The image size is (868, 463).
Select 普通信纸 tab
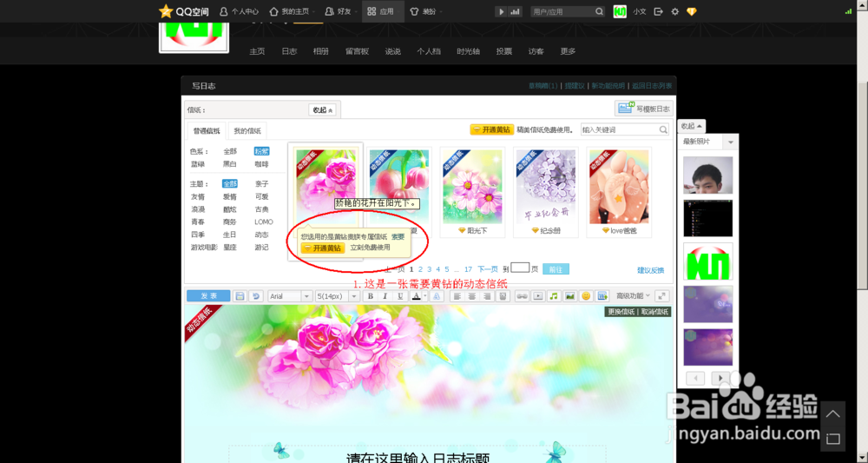point(207,131)
